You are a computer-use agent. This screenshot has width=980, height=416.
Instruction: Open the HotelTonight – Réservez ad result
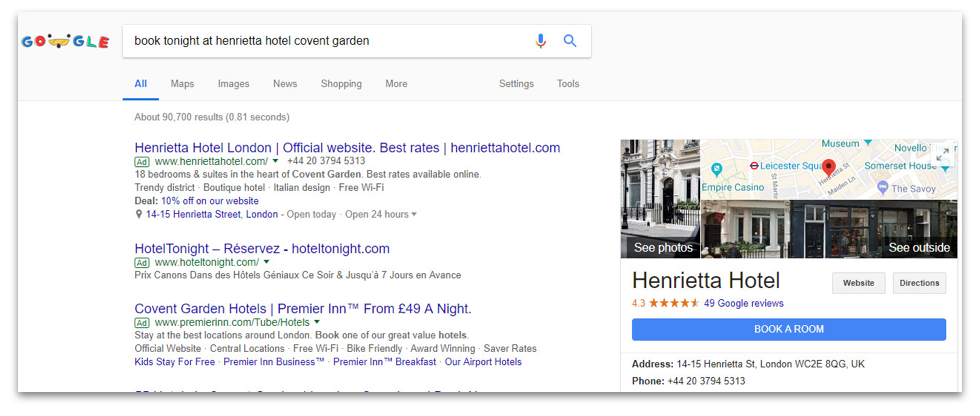[x=262, y=249]
